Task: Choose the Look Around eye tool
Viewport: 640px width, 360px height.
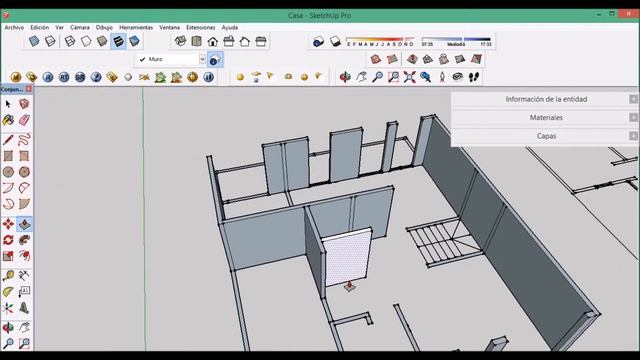Action: coord(458,76)
